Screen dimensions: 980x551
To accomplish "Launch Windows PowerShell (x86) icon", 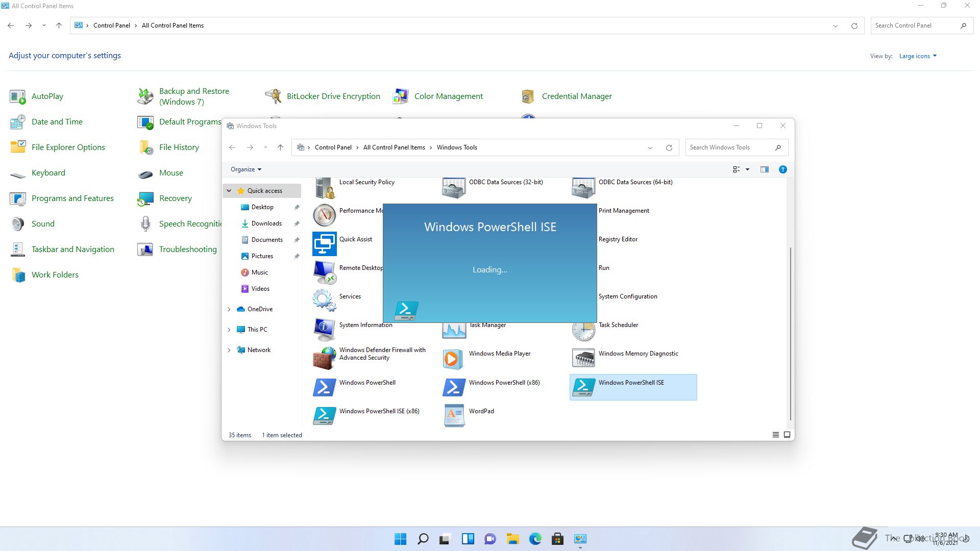I will pyautogui.click(x=454, y=387).
